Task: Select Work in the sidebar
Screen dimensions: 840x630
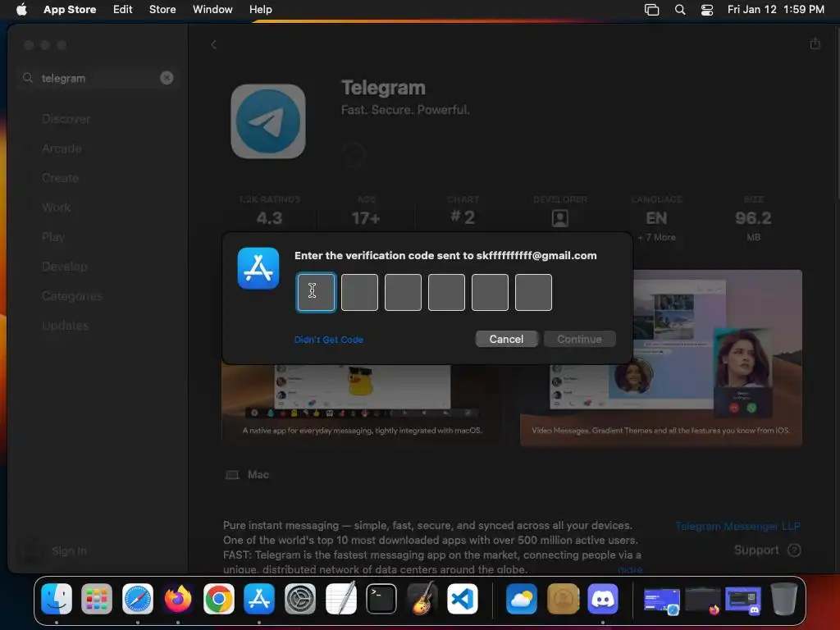Action: point(57,208)
